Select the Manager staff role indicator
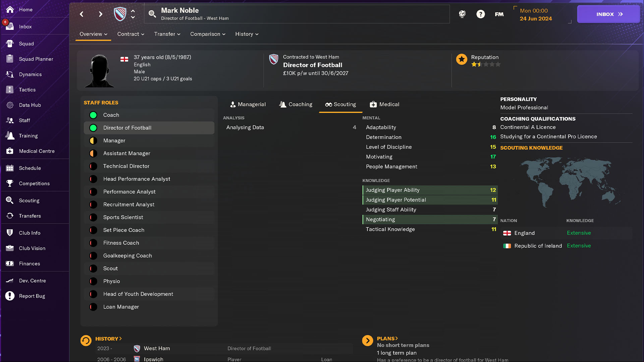The height and width of the screenshot is (362, 644). (93, 141)
